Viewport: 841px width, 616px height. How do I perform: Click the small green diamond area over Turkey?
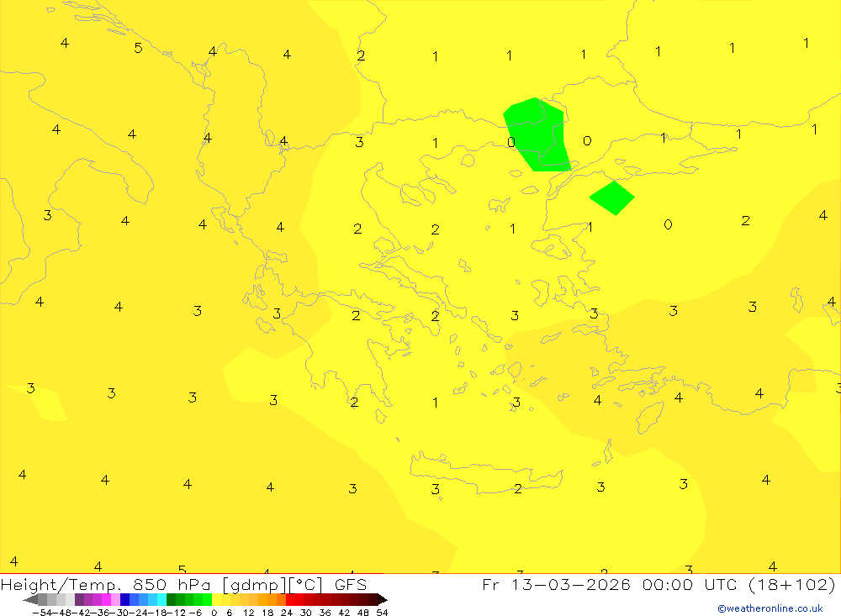coord(612,197)
